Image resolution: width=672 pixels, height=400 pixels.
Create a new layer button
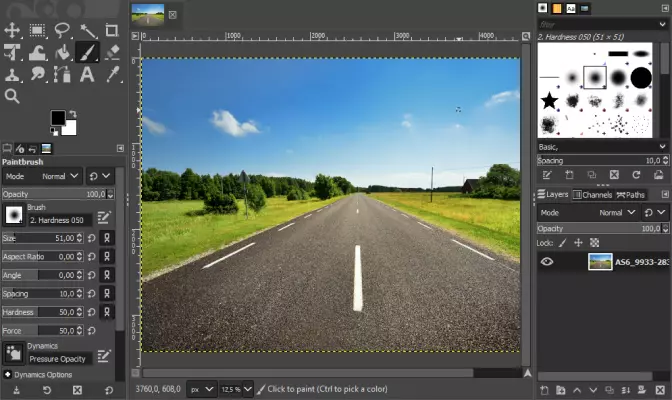pyautogui.click(x=544, y=390)
